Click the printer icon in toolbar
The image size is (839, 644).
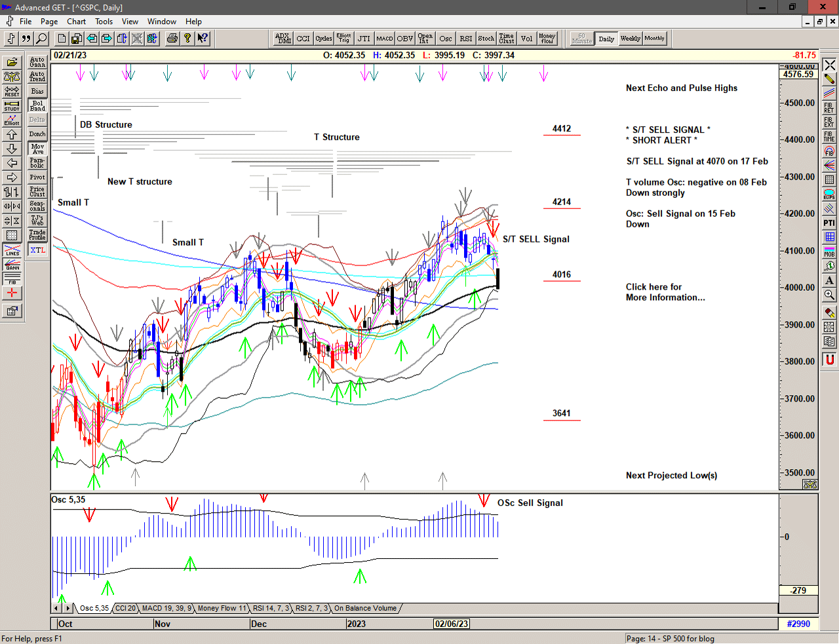172,39
